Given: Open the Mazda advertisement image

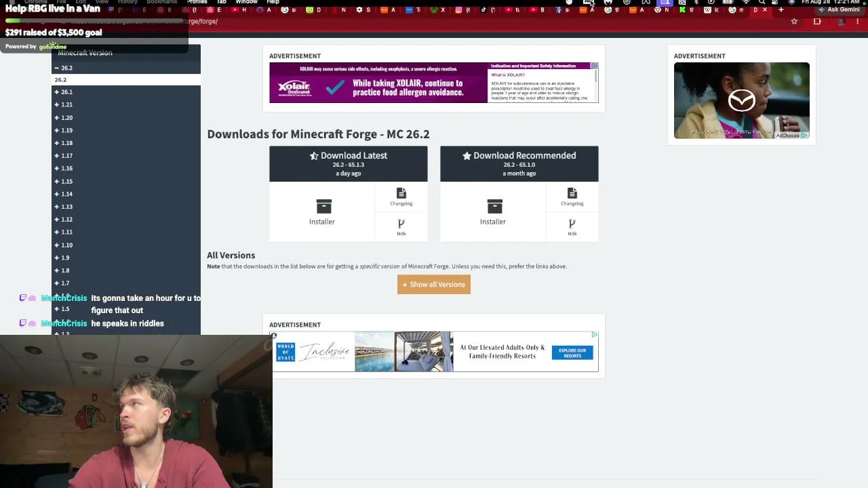Looking at the screenshot, I should click(742, 100).
